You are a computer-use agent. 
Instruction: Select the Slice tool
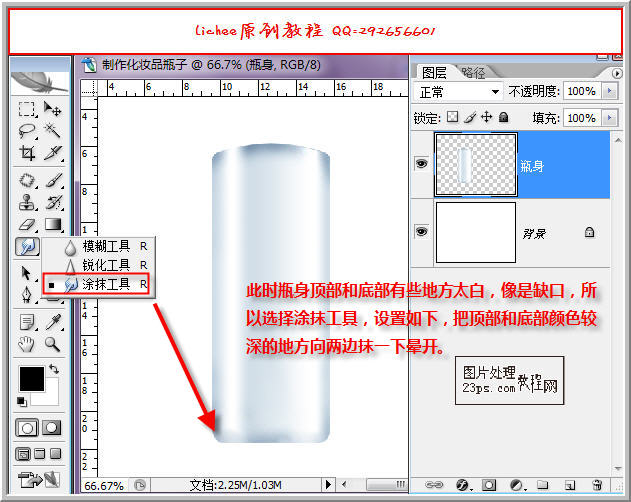point(54,153)
